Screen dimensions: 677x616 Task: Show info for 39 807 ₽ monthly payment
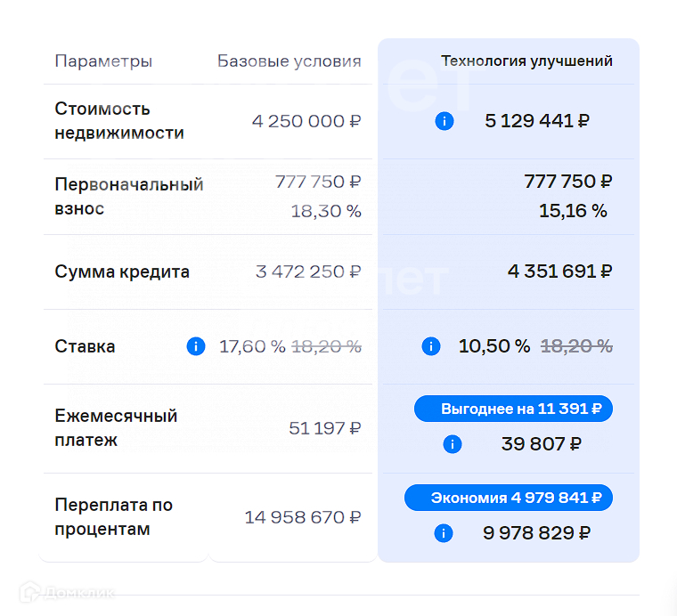point(452,444)
